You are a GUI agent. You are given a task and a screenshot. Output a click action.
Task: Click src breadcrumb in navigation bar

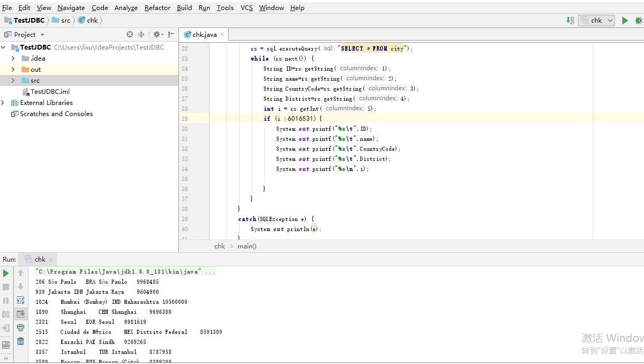point(61,20)
